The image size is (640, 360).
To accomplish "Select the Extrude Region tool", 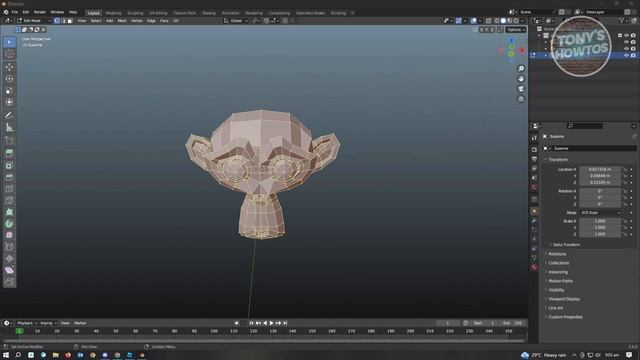I will (9, 153).
